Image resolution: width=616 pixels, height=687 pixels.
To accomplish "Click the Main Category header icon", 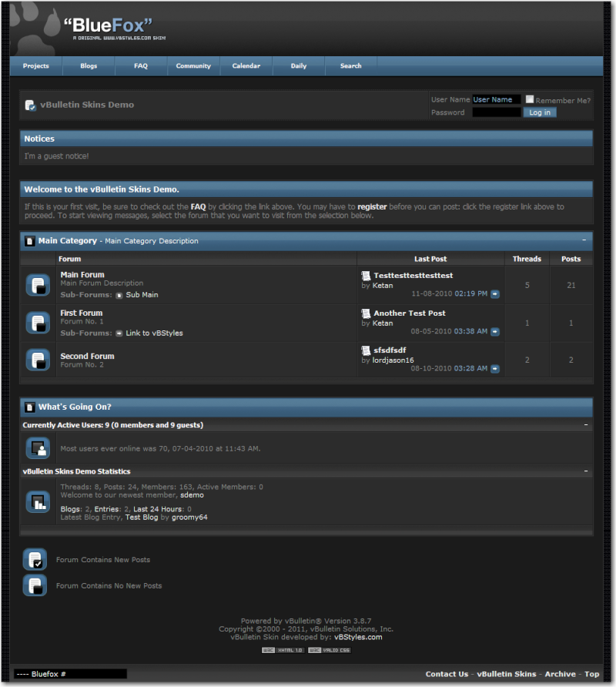I will (x=29, y=241).
